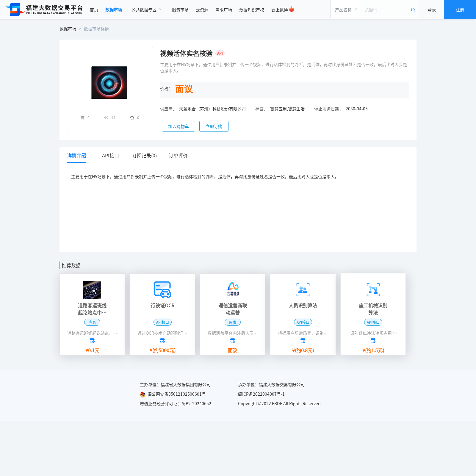Click the Fujian Big Data Exchange Platform logo
The width and height of the screenshot is (476, 476).
pyautogui.click(x=44, y=10)
